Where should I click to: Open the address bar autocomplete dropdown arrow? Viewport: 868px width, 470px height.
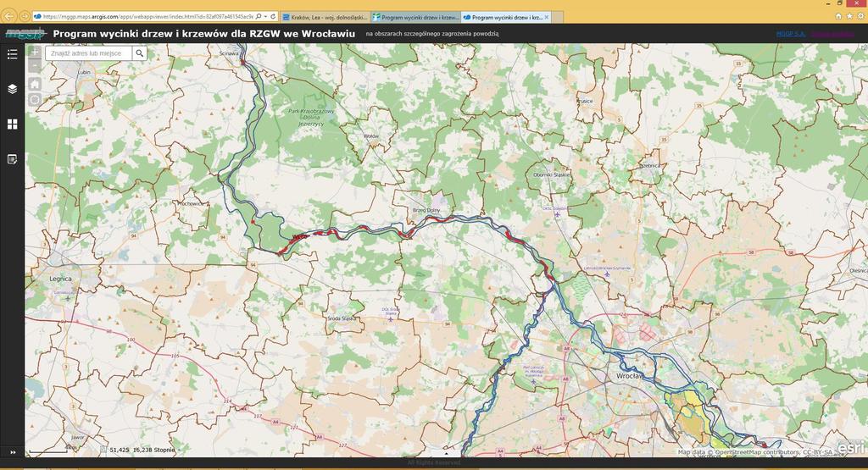coord(265,17)
